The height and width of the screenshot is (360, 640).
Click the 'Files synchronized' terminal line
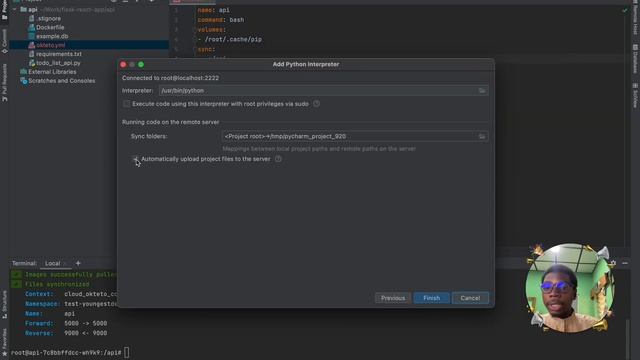(57, 284)
